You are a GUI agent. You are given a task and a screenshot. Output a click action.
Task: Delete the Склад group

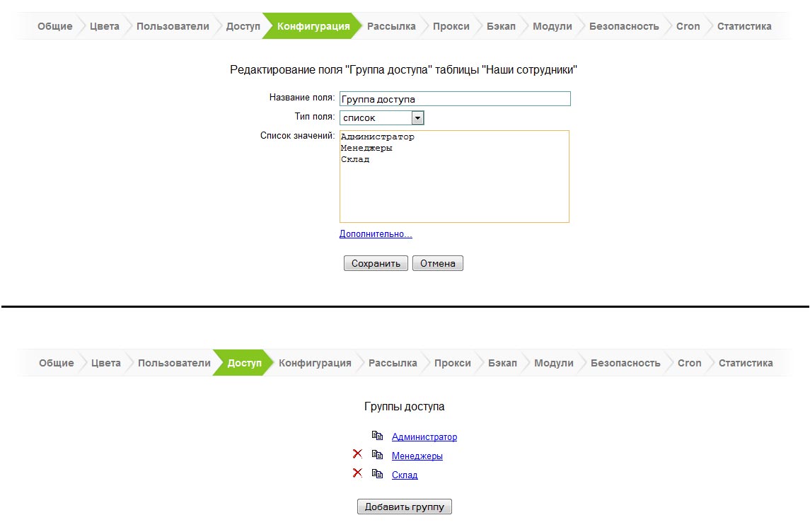357,474
